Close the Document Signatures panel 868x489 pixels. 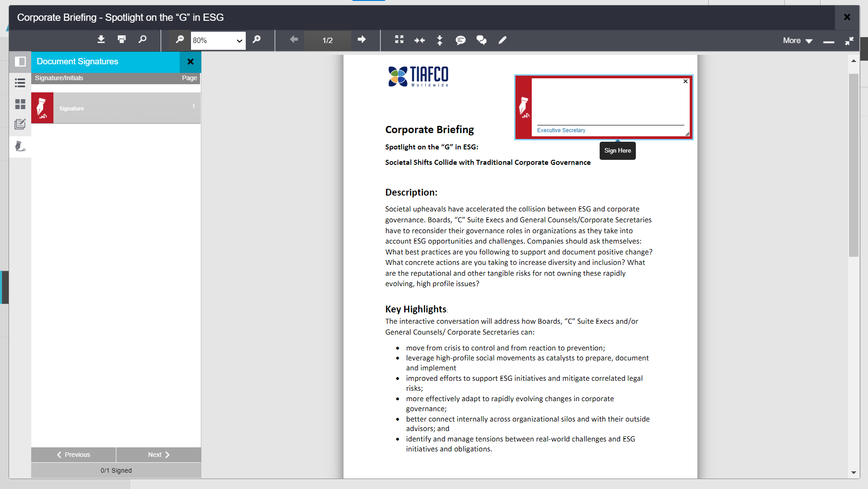coord(191,62)
